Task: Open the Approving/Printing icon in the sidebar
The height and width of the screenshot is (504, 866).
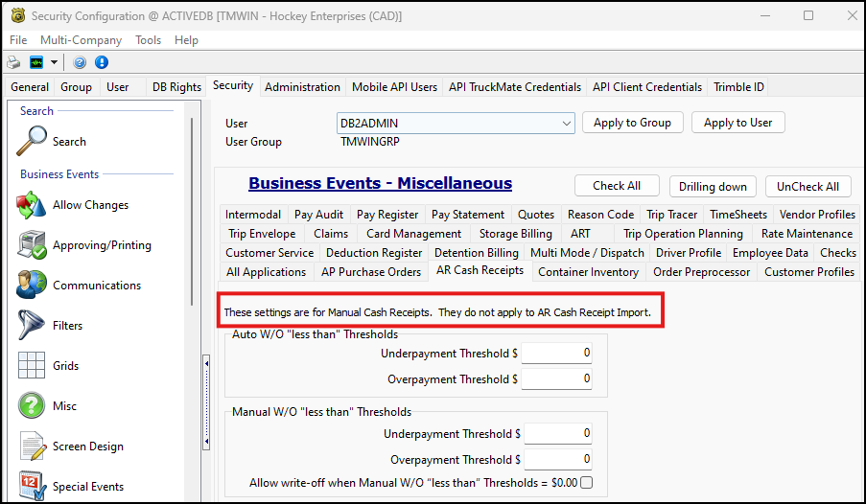Action: pyautogui.click(x=32, y=245)
